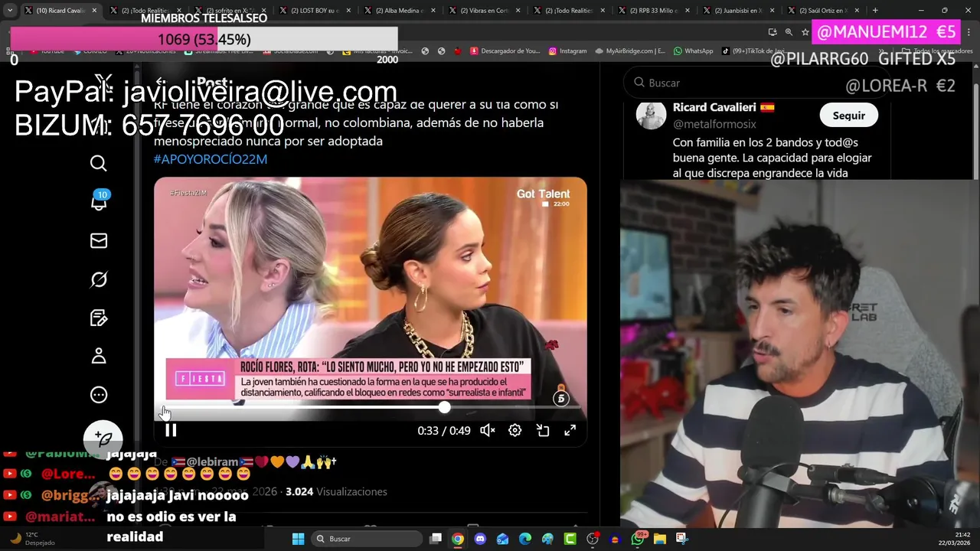
Task: Open Task View on the taskbar
Action: [x=436, y=539]
